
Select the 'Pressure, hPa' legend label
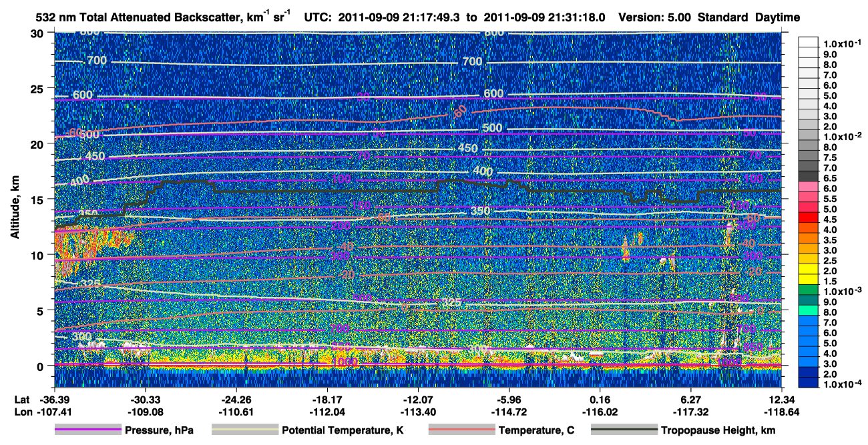160,431
